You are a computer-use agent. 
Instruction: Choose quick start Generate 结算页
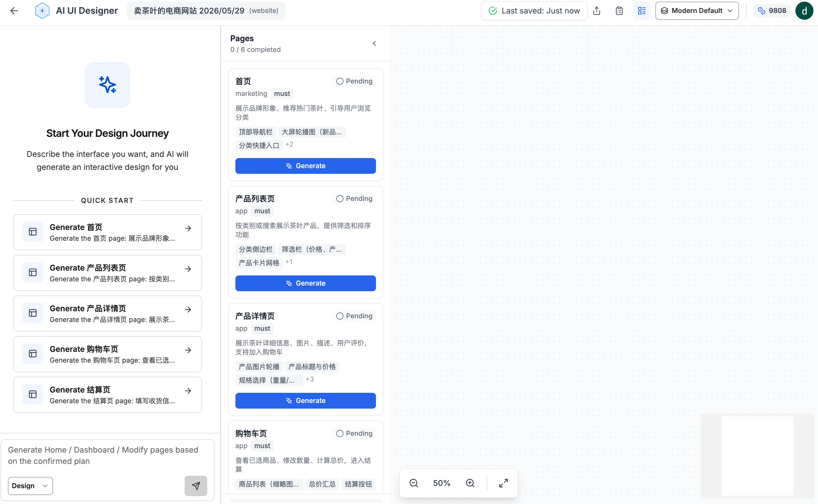point(107,395)
